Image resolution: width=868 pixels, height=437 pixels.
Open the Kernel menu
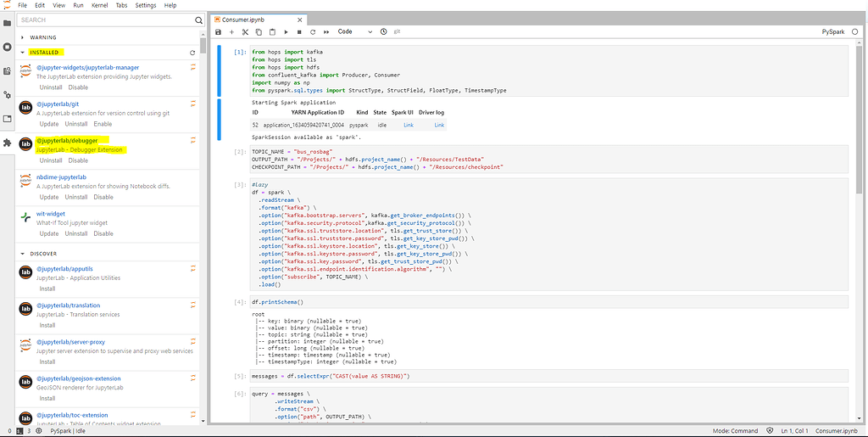[x=99, y=5]
